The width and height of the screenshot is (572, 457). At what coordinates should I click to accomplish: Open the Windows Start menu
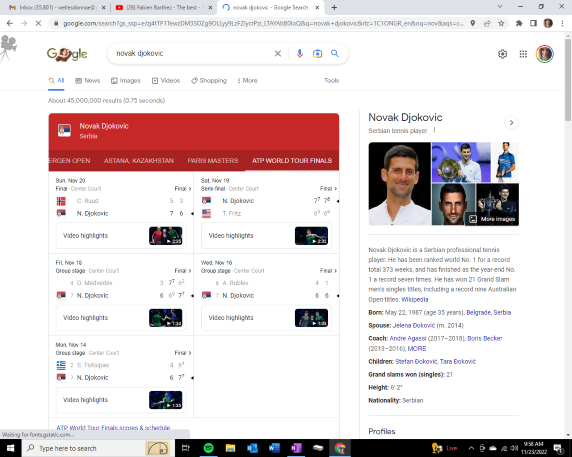(x=11, y=448)
